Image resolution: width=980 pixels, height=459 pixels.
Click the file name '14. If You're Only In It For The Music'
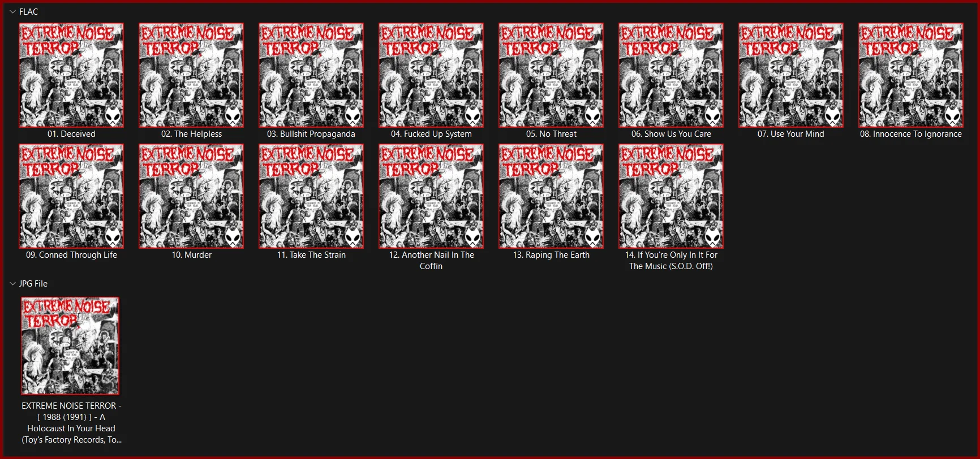coord(671,261)
